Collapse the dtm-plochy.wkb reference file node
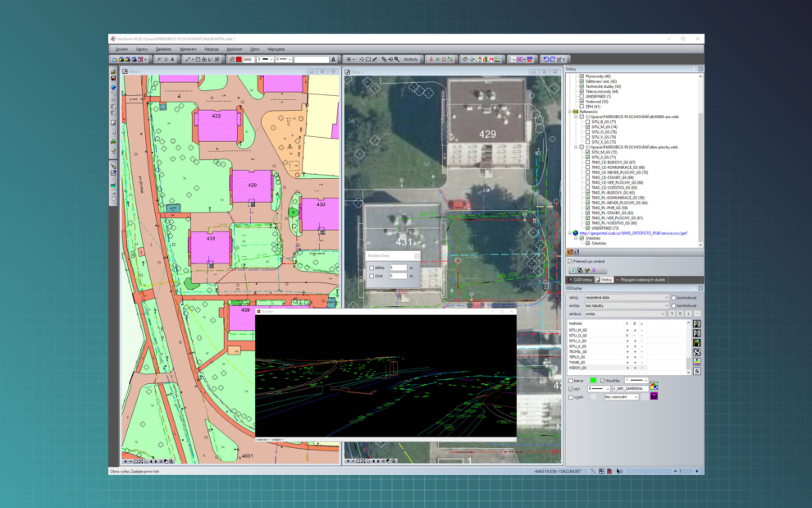The width and height of the screenshot is (812, 508). 575,147
